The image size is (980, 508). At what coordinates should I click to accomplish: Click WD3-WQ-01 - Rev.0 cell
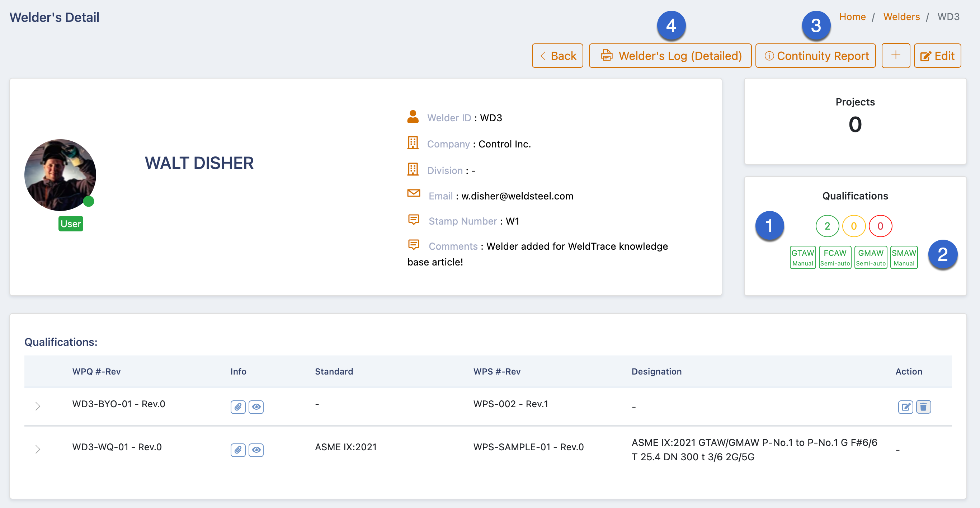pyautogui.click(x=117, y=447)
